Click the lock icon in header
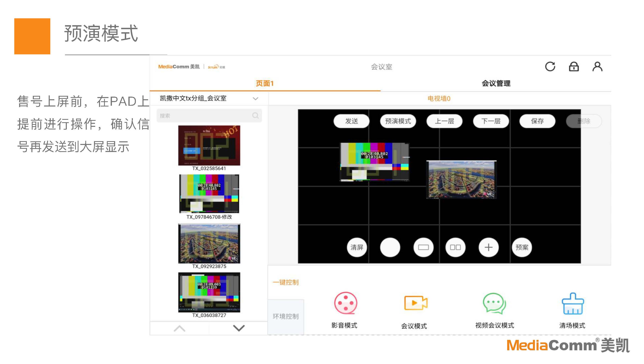Screen dimensions: 644x364 (574, 67)
